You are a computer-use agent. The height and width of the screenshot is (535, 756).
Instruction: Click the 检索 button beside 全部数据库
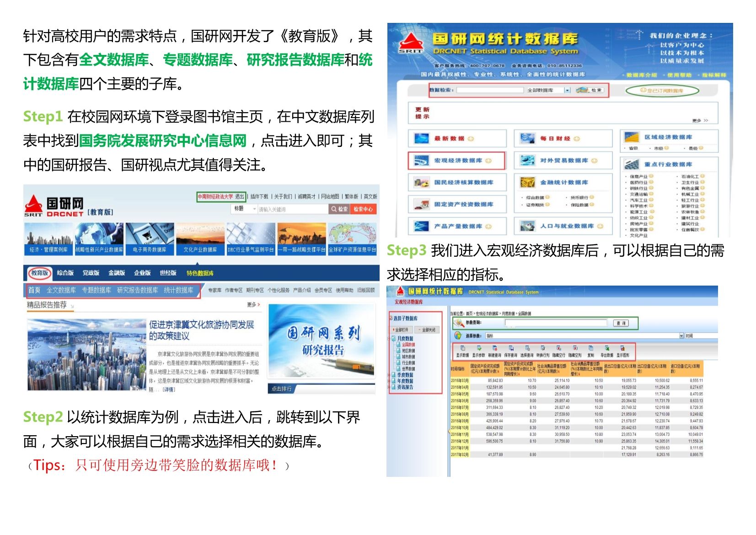[590, 90]
